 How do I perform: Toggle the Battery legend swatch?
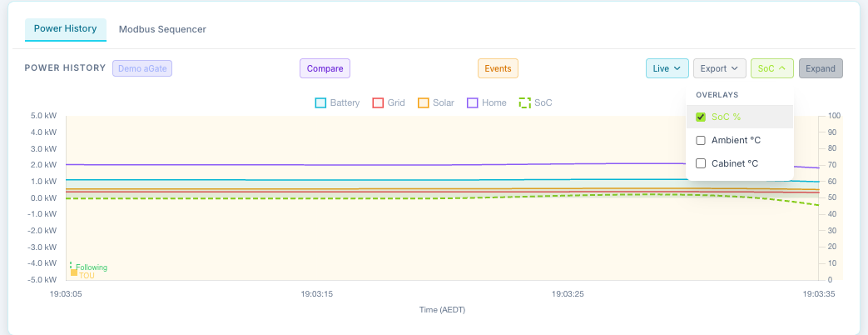click(320, 102)
